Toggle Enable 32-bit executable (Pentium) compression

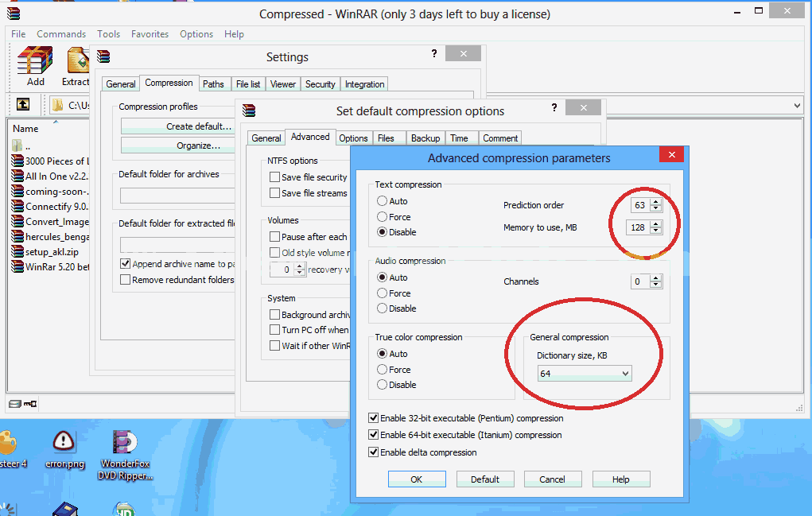(x=373, y=417)
